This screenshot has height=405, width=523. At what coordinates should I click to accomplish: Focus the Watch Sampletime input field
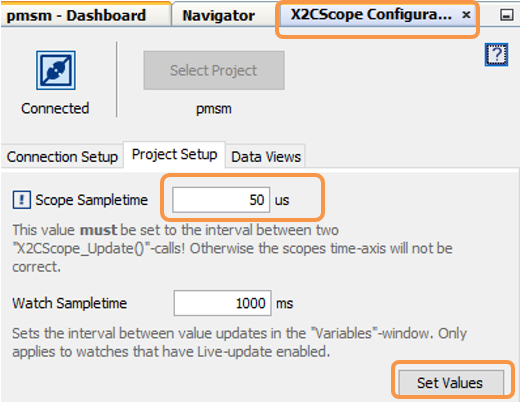point(222,303)
